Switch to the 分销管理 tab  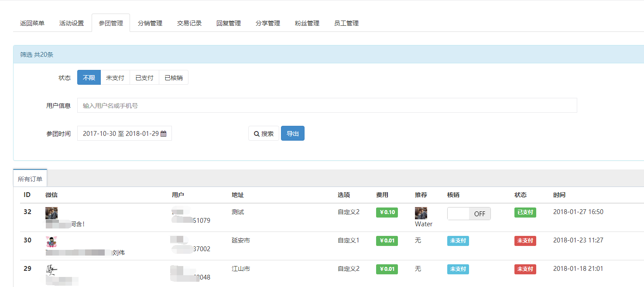(x=149, y=23)
